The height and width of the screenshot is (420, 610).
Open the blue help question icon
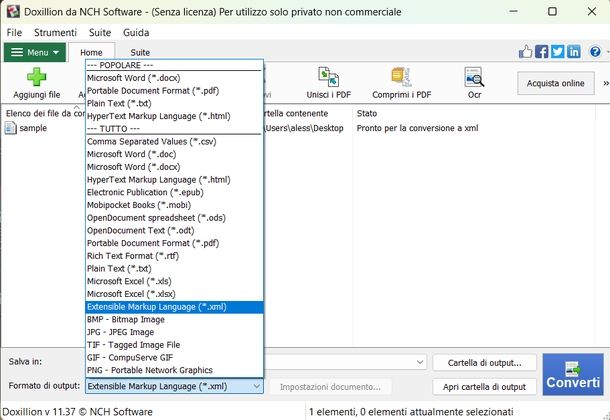[595, 51]
